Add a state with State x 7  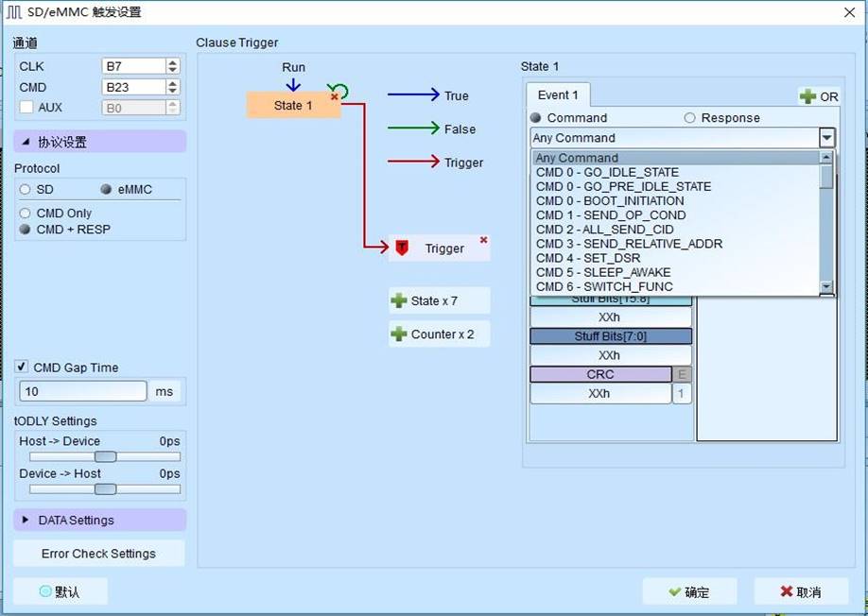[439, 301]
